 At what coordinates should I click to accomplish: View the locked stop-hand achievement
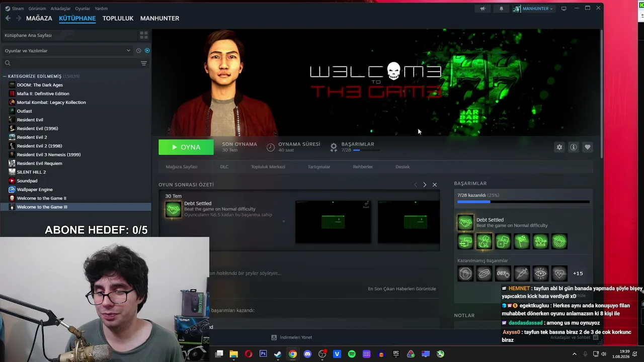point(465,274)
